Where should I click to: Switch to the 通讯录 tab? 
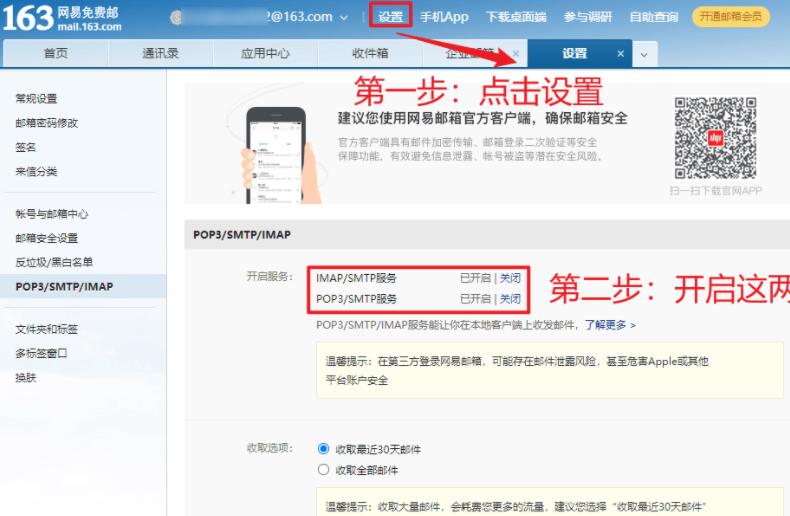click(161, 53)
